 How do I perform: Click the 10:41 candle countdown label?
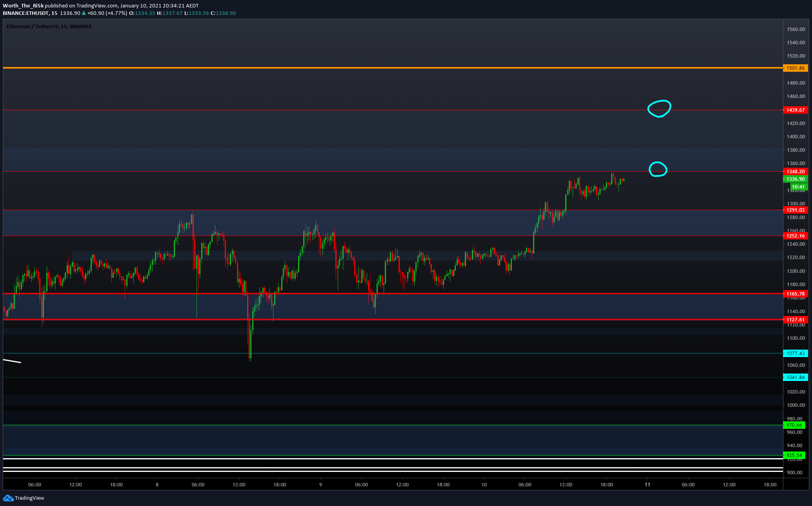click(798, 187)
